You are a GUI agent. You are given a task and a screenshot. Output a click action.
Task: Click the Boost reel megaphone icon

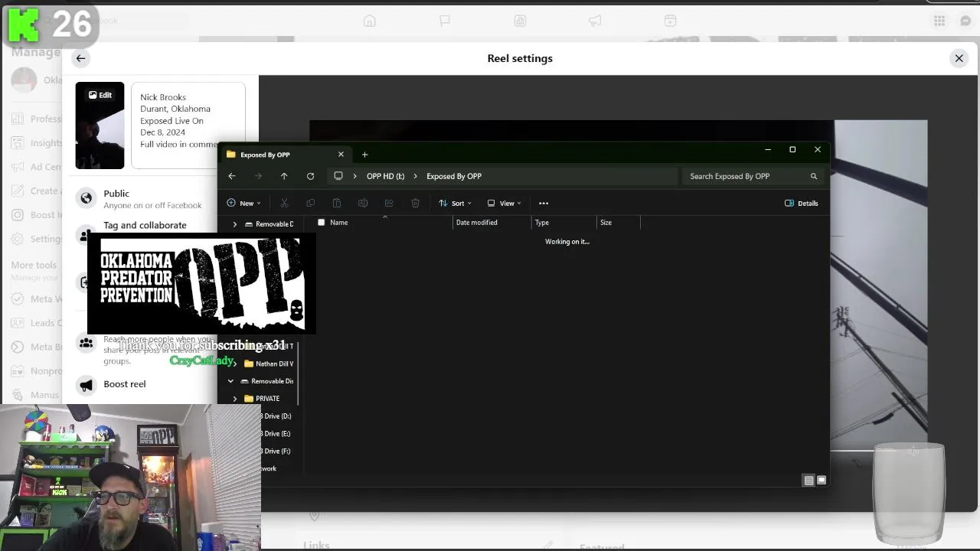(x=87, y=384)
